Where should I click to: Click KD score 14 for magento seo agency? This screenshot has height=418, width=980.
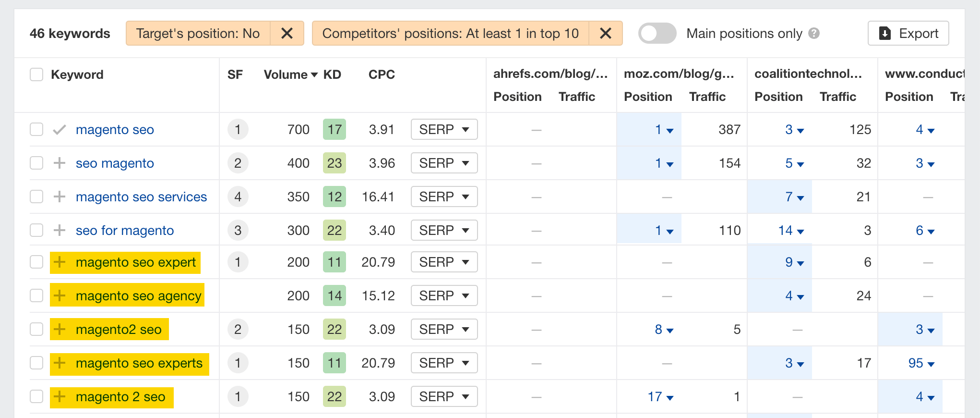[x=335, y=295]
